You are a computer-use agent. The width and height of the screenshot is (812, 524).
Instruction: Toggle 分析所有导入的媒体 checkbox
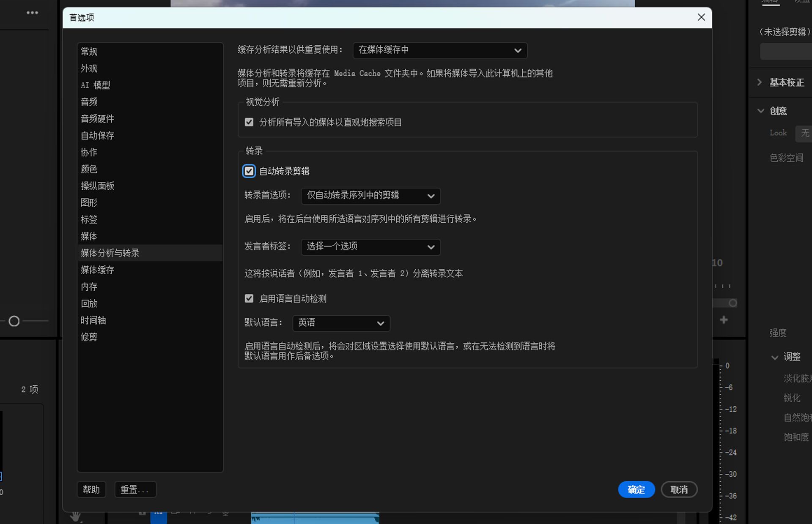[249, 122]
